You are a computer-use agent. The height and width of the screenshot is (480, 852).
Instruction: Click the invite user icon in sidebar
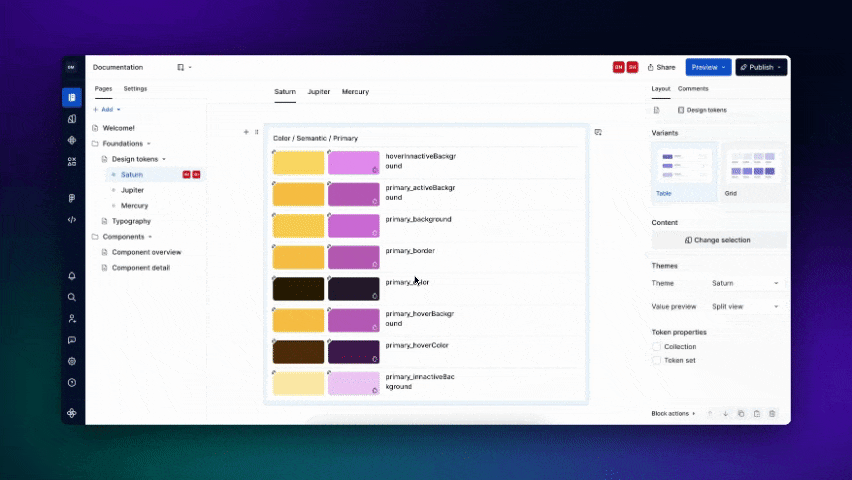click(x=72, y=319)
